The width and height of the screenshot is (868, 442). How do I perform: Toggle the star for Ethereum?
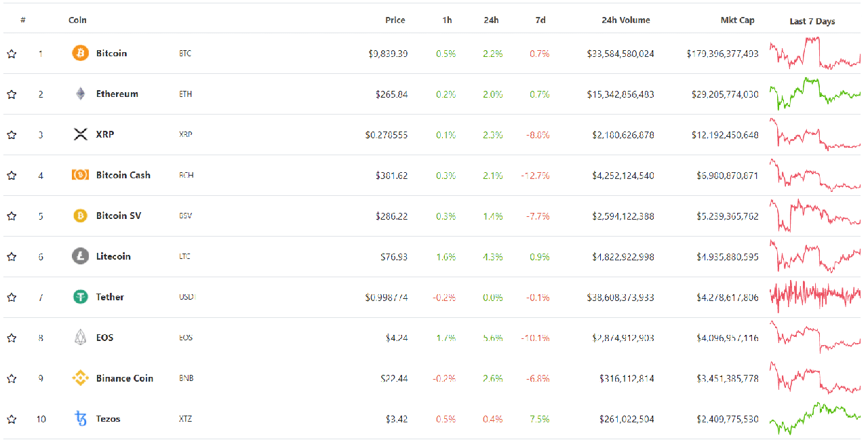[x=12, y=94]
